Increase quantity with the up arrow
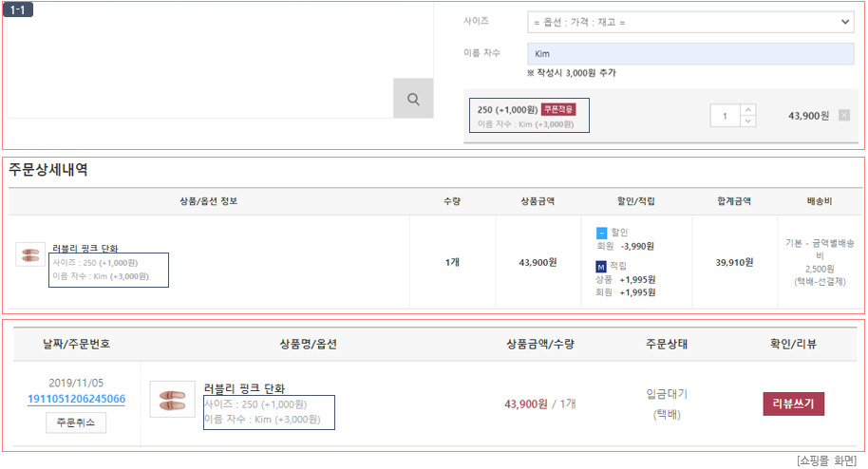868x469 pixels. click(748, 110)
